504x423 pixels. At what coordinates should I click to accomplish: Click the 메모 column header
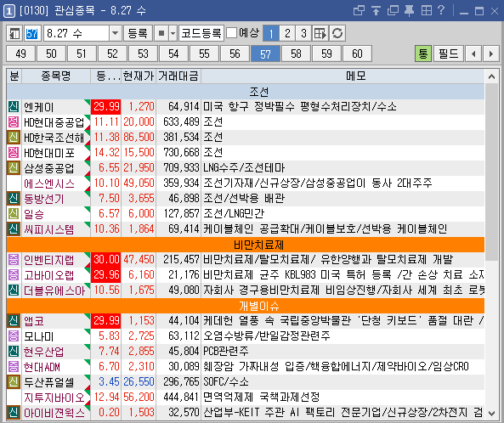(x=343, y=76)
